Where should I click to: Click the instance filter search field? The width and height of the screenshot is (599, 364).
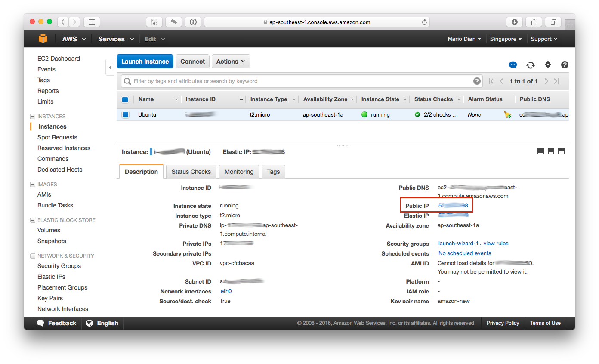(301, 81)
